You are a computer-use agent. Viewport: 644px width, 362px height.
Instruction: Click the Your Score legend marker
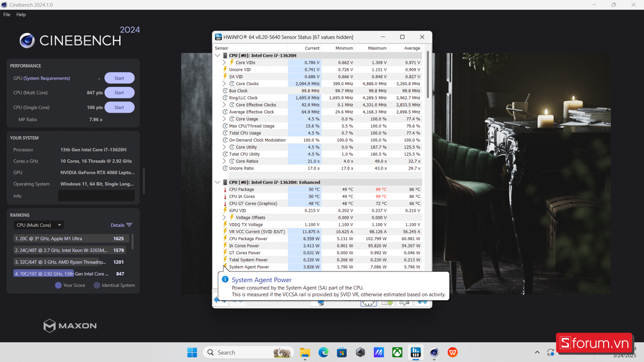[x=58, y=285]
